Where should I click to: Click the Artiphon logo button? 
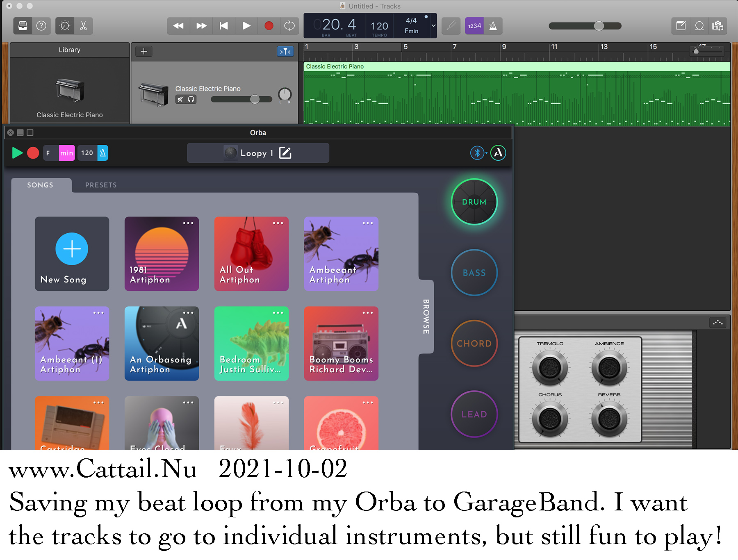pyautogui.click(x=498, y=153)
